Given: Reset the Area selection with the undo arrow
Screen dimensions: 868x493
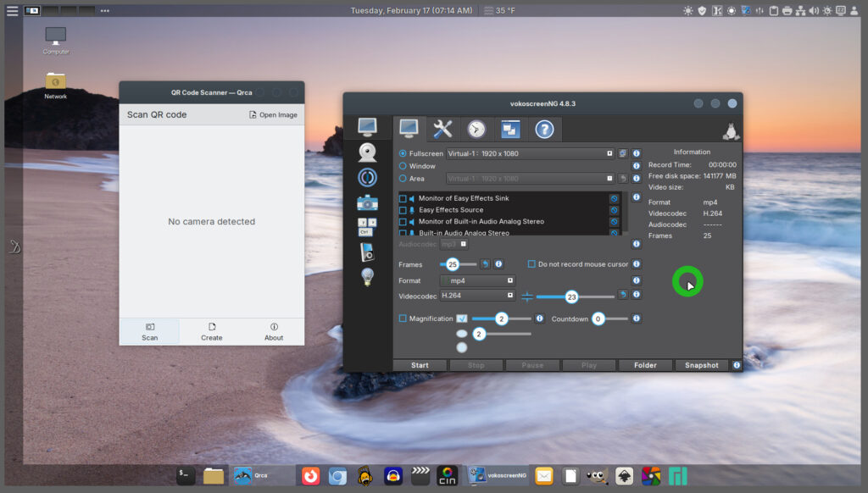Looking at the screenshot, I should (x=623, y=178).
